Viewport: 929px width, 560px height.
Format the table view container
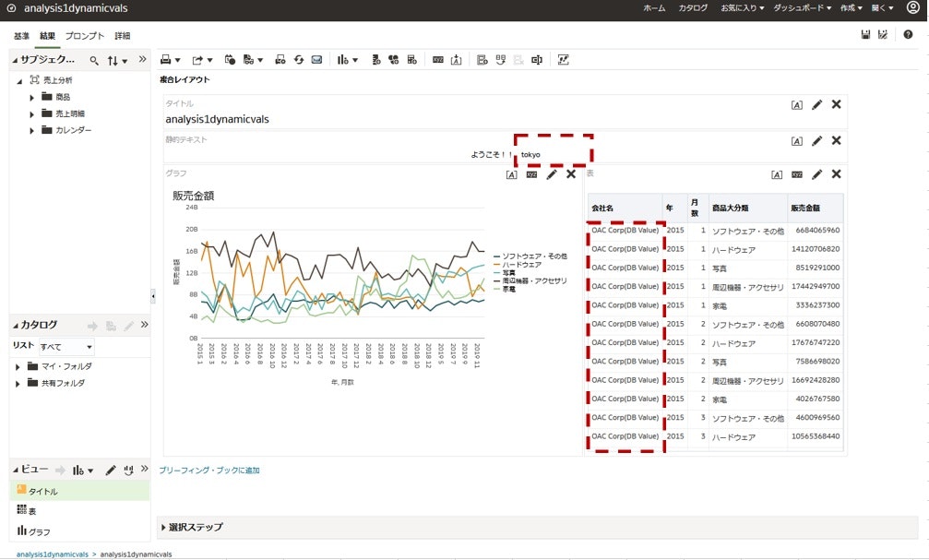777,174
